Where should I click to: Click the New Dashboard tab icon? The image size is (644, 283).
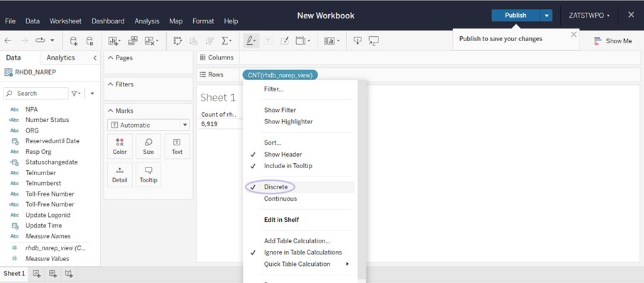tap(53, 274)
